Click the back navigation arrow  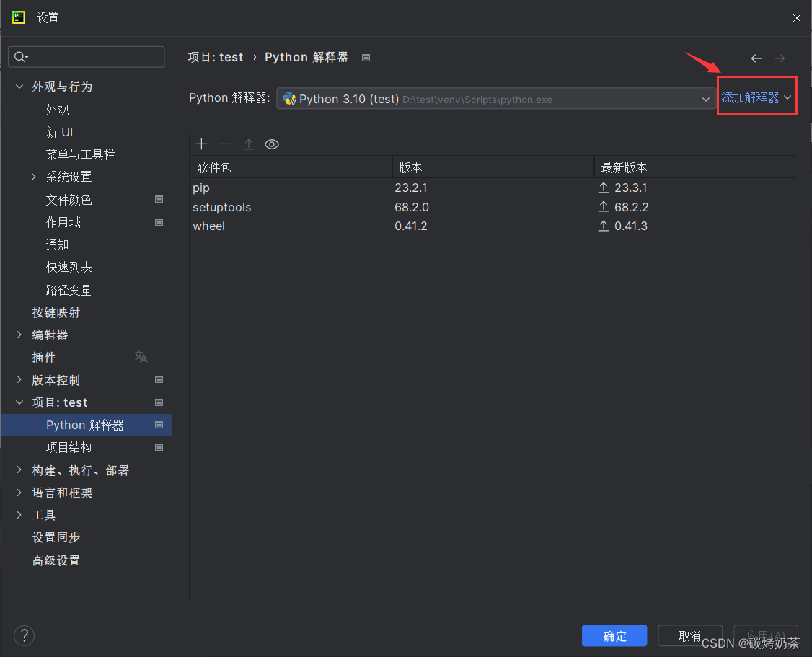click(756, 58)
